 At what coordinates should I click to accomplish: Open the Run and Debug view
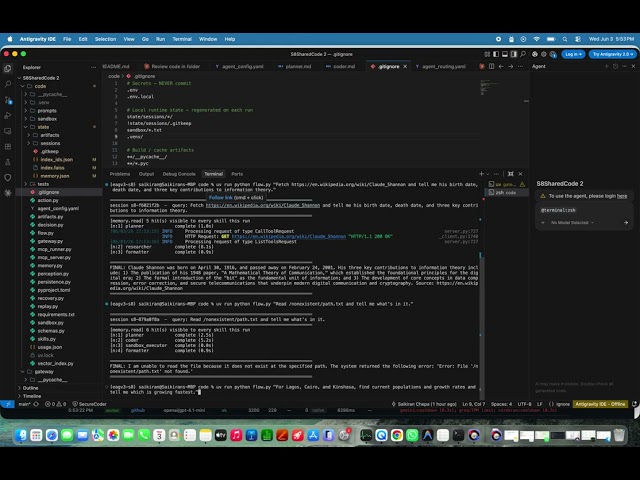click(x=8, y=116)
